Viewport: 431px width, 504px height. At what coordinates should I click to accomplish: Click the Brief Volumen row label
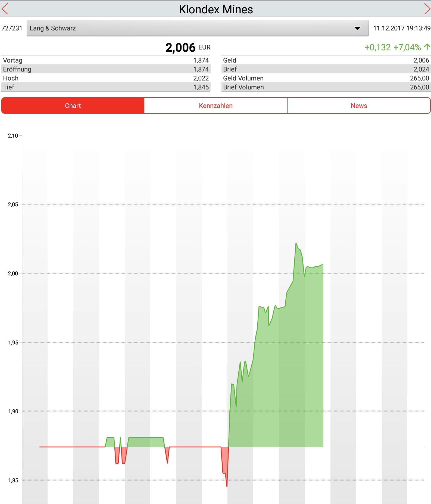tap(243, 87)
